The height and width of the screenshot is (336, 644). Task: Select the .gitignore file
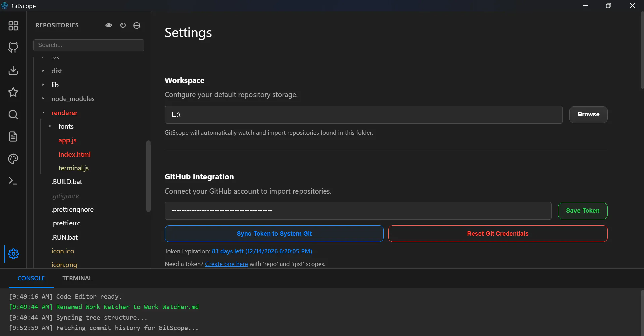click(x=65, y=196)
